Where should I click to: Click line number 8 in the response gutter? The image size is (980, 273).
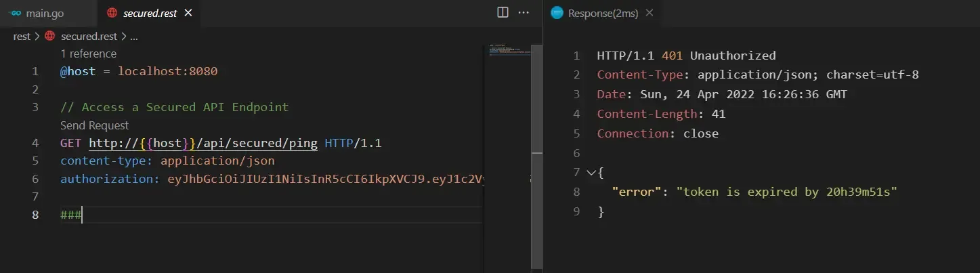click(x=576, y=192)
